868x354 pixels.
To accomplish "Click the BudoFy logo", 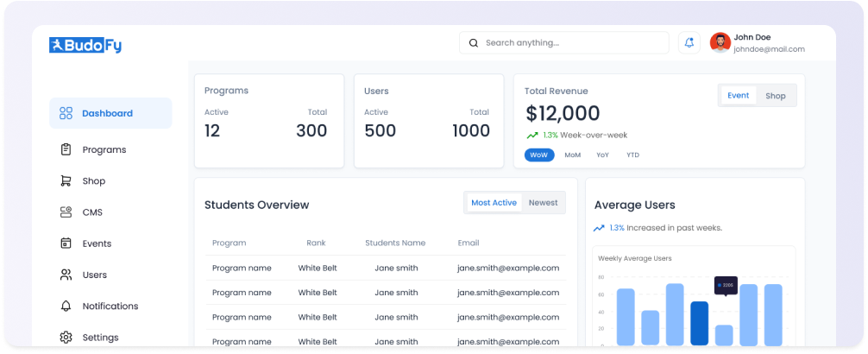I will pyautogui.click(x=85, y=46).
